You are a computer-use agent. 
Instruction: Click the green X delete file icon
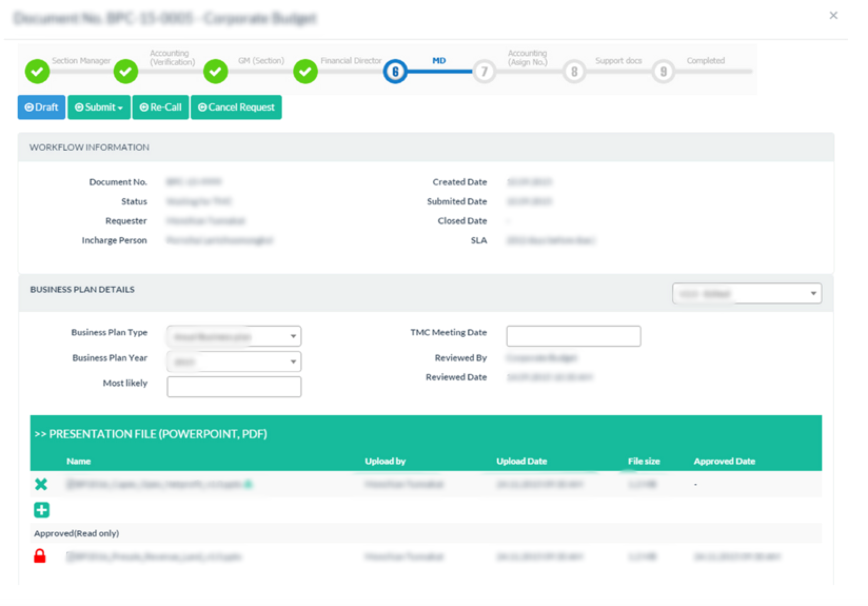[41, 484]
